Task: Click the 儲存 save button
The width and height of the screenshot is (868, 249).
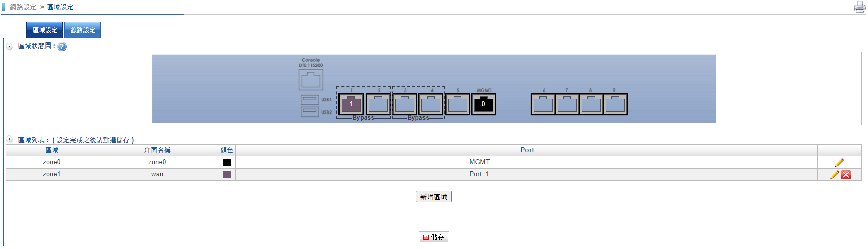Action: 434,237
